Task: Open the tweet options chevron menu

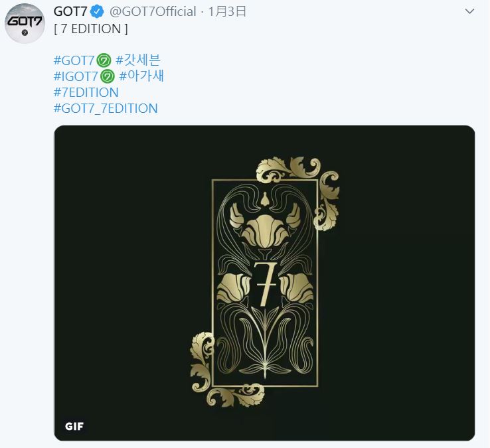Action: click(469, 12)
